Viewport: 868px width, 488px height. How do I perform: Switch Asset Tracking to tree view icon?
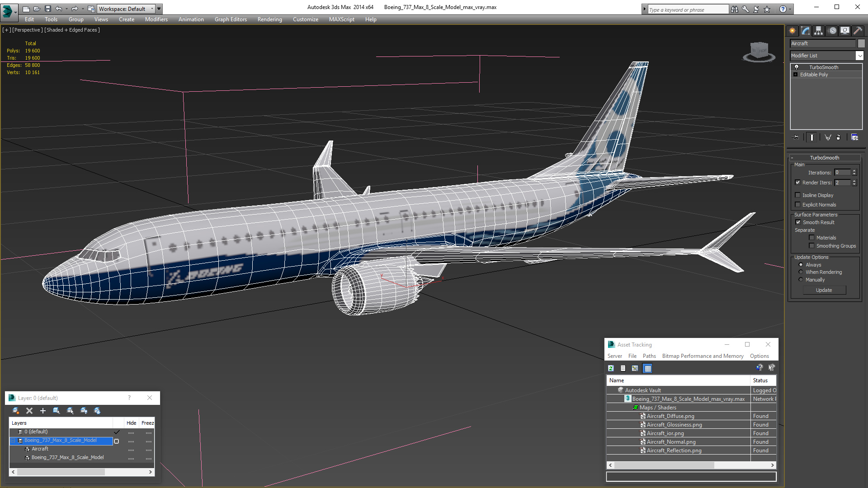pyautogui.click(x=635, y=368)
